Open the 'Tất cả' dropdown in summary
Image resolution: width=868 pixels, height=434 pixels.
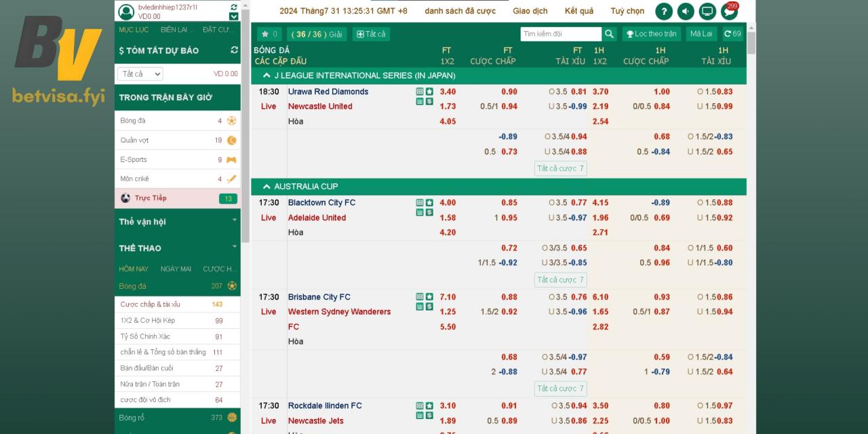(x=140, y=74)
